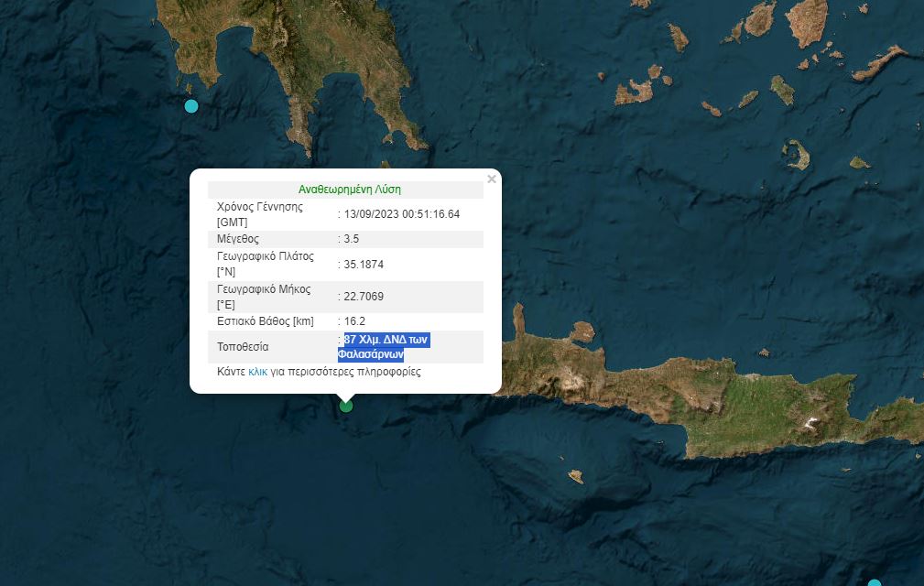Select the 'Μέγεθος' label
This screenshot has height=586, width=924.
(x=238, y=239)
